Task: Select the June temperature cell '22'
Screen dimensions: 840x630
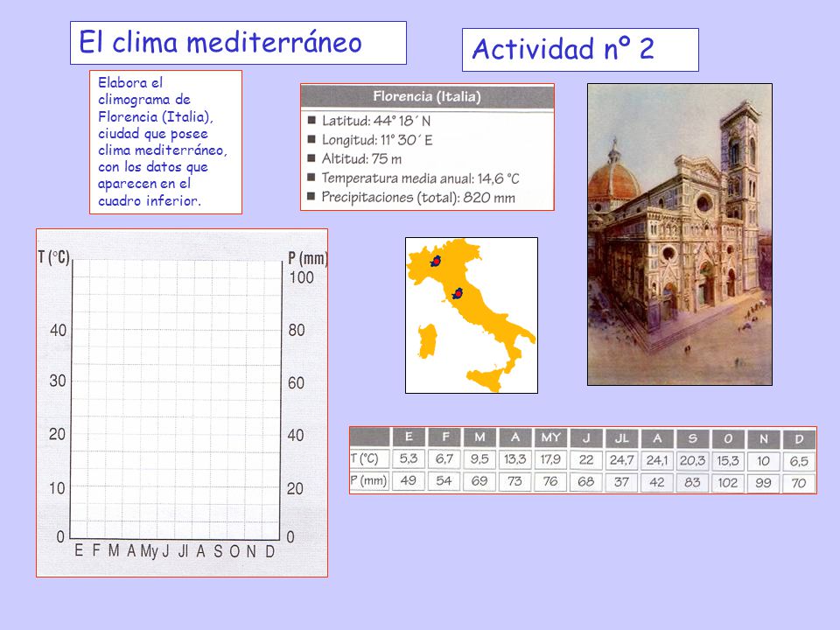Action: [586, 459]
